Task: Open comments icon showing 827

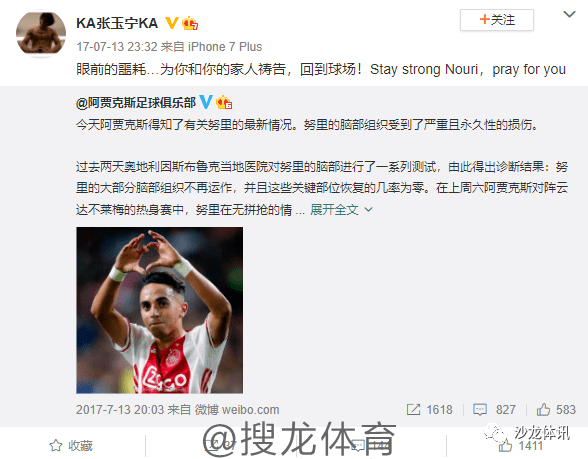Action: pos(480,410)
